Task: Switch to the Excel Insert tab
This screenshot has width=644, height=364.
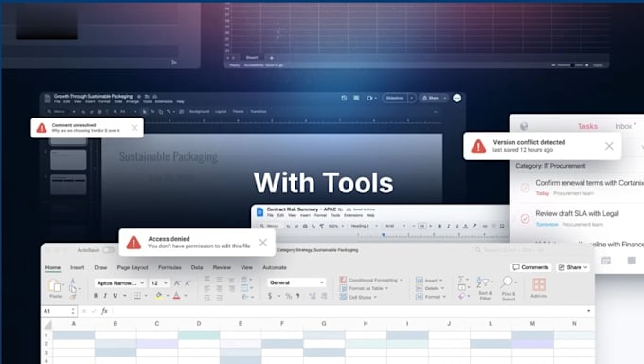Action: tap(78, 267)
